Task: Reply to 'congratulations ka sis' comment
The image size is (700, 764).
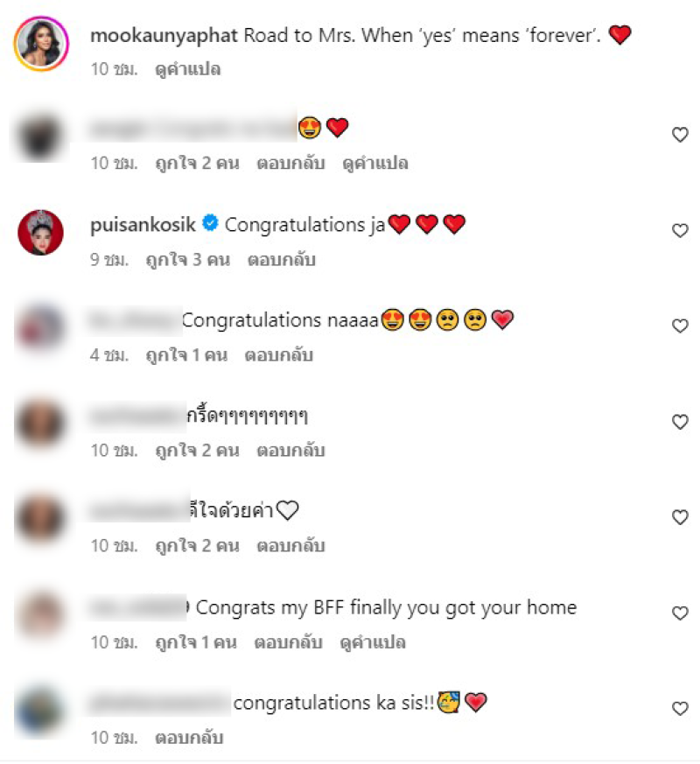Action: tap(189, 738)
